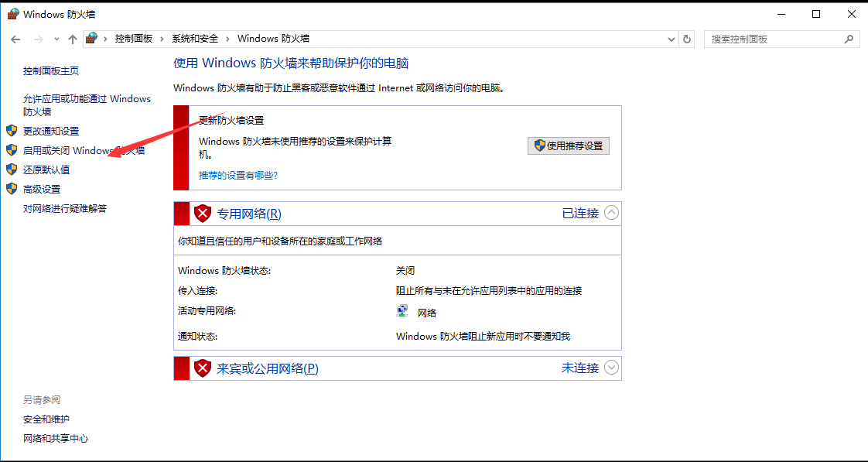Click the 关闭 firewall status value

(x=405, y=270)
